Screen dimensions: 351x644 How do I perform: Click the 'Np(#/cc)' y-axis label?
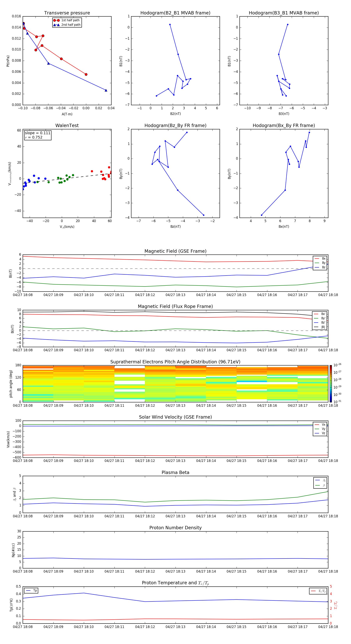coord(13,550)
